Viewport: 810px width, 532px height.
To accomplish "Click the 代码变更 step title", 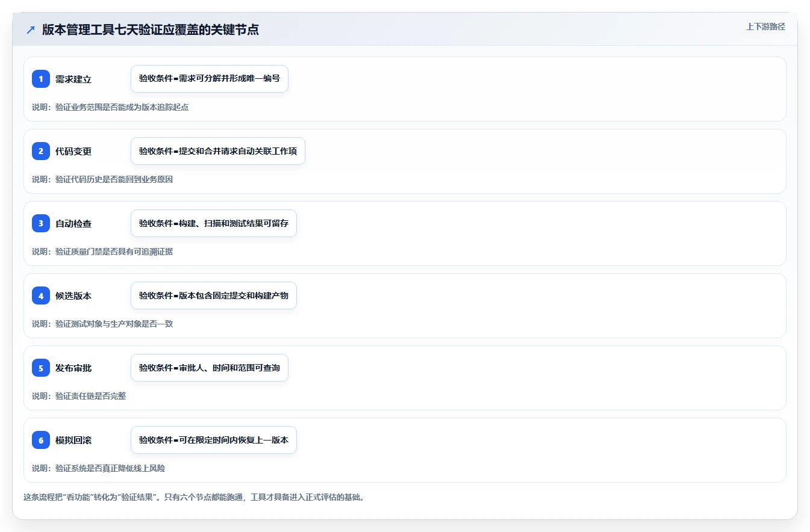I will click(73, 151).
